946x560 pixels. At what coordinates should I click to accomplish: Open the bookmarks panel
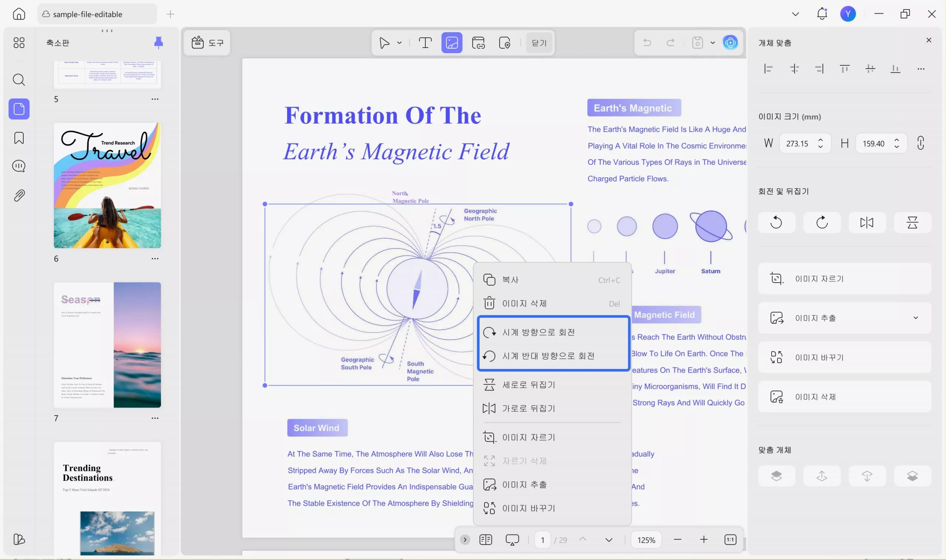tap(19, 138)
